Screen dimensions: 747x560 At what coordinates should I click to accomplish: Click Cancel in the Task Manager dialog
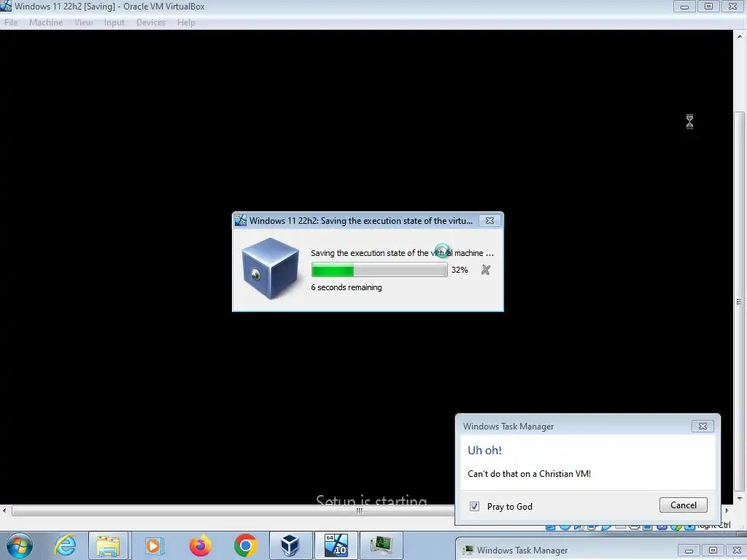(x=683, y=505)
